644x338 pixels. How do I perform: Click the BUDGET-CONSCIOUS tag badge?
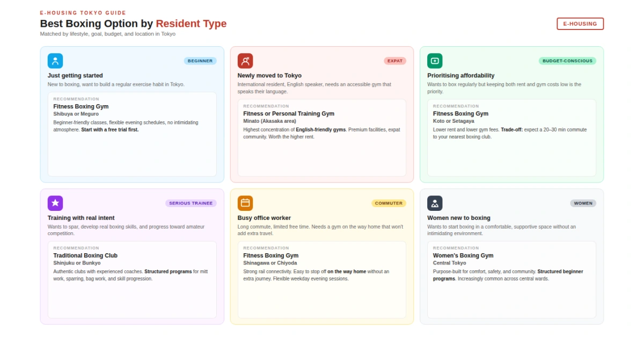(x=567, y=61)
